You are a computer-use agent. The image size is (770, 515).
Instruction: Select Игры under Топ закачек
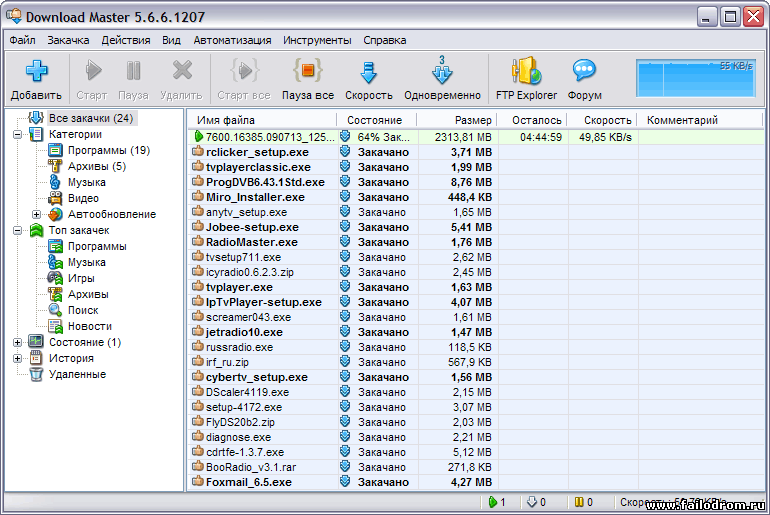coord(81,278)
